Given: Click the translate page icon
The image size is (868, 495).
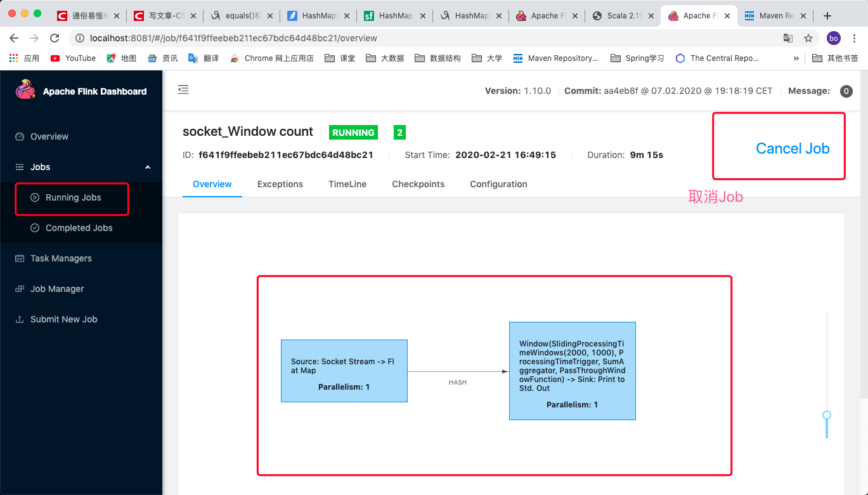Looking at the screenshot, I should coord(787,38).
